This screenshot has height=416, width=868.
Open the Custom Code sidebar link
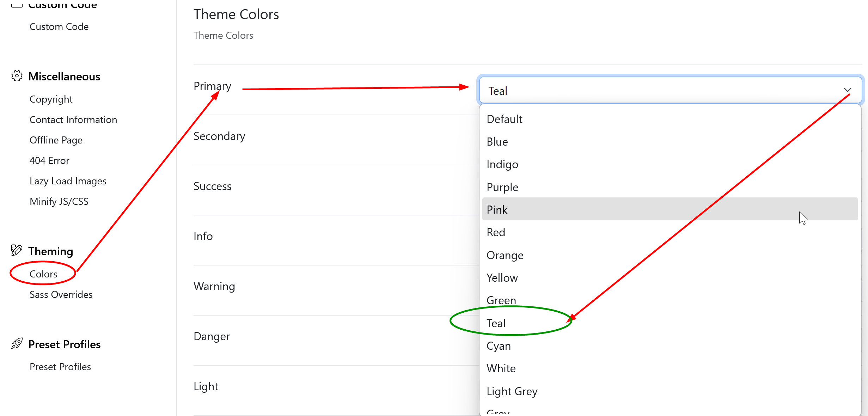click(59, 26)
